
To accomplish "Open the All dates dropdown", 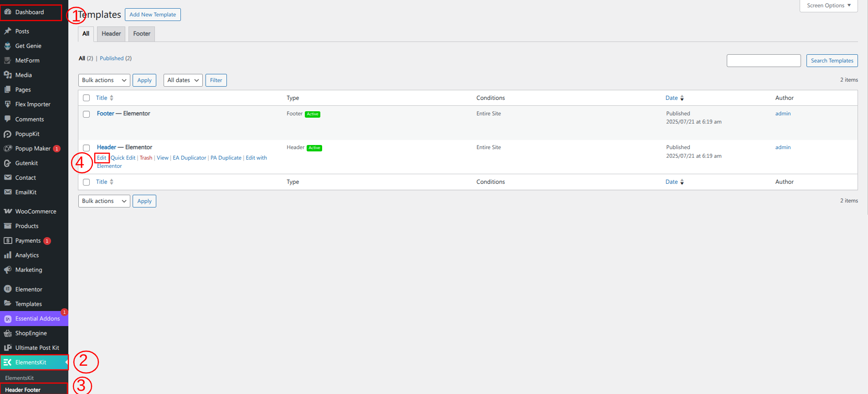I will click(183, 80).
